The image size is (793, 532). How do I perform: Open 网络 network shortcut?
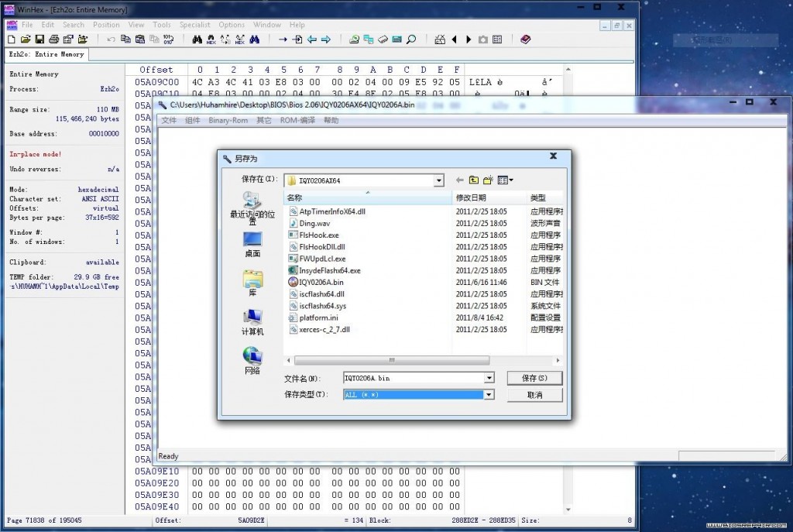click(252, 361)
